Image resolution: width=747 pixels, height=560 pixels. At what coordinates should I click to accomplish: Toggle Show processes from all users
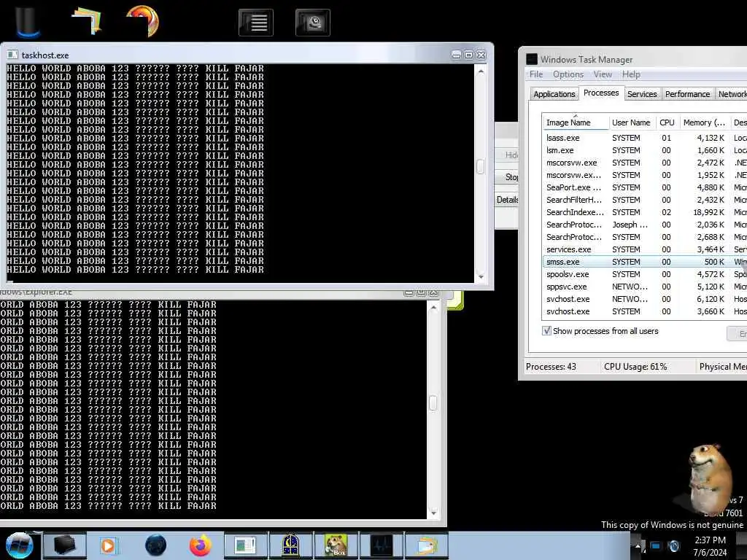546,331
